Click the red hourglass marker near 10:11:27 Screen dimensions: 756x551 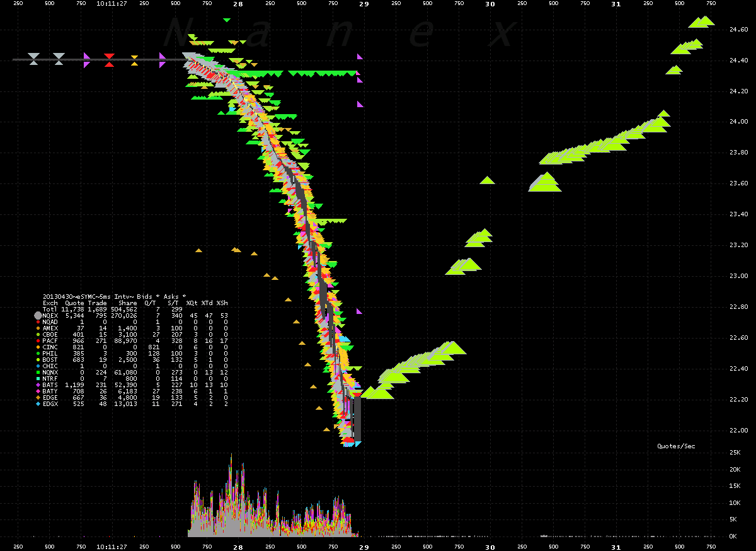(109, 60)
